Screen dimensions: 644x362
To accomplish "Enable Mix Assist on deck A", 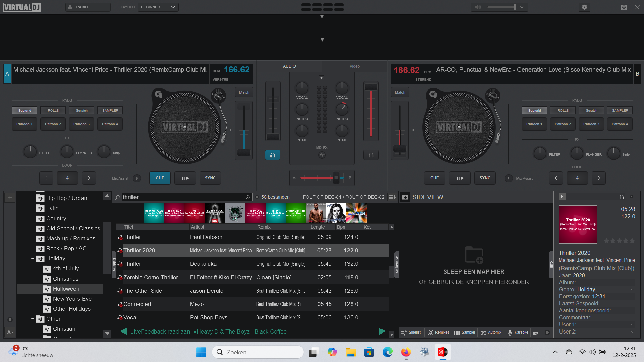I will [x=137, y=178].
